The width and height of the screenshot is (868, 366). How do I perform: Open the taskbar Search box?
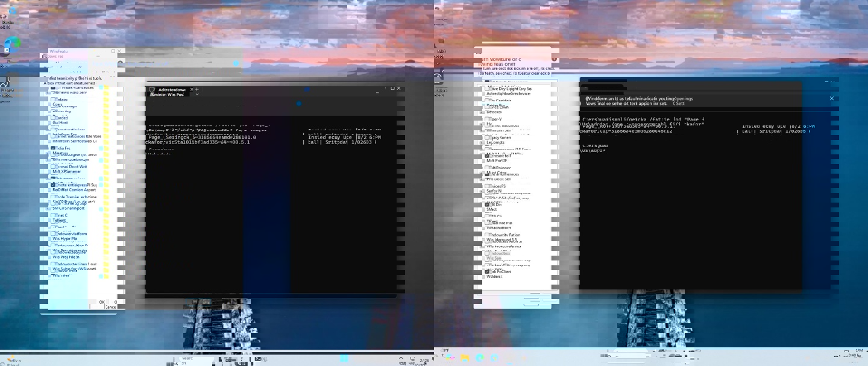(x=195, y=361)
